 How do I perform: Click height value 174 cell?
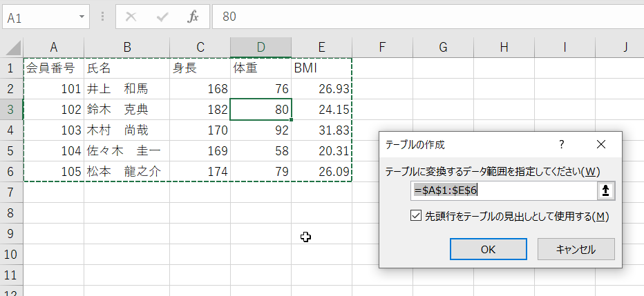click(200, 171)
